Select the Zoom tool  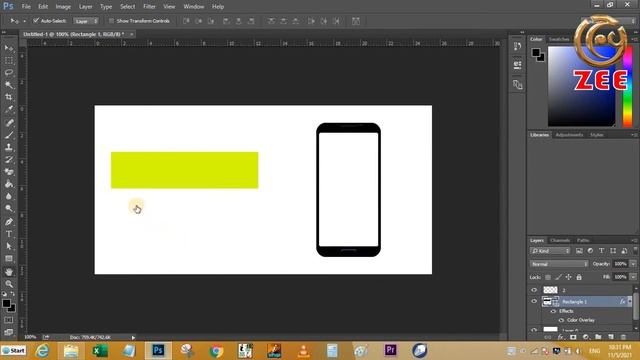coord(9,284)
